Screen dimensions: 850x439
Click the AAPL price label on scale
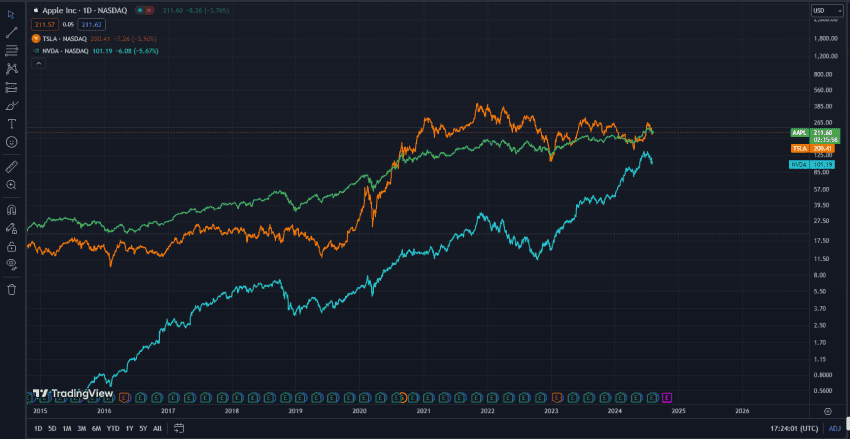click(815, 134)
